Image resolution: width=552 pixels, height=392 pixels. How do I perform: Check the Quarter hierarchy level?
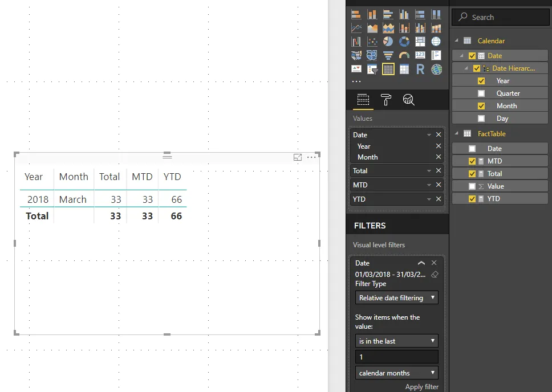click(481, 93)
